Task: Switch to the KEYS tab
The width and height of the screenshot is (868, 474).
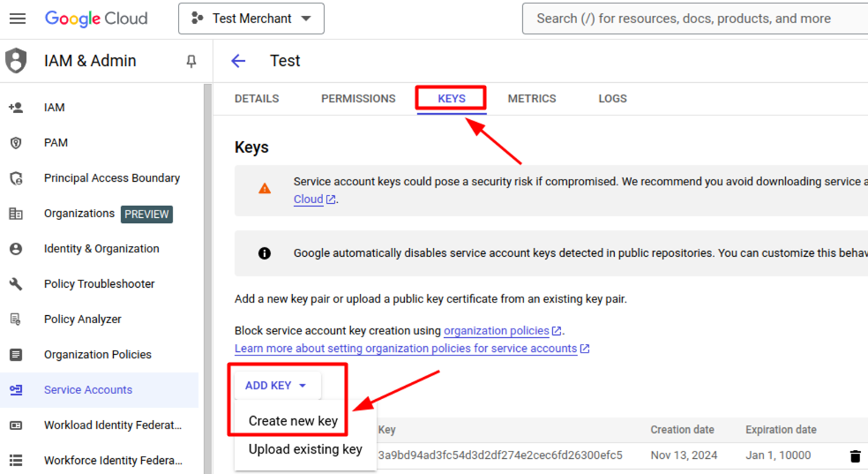Action: click(452, 99)
